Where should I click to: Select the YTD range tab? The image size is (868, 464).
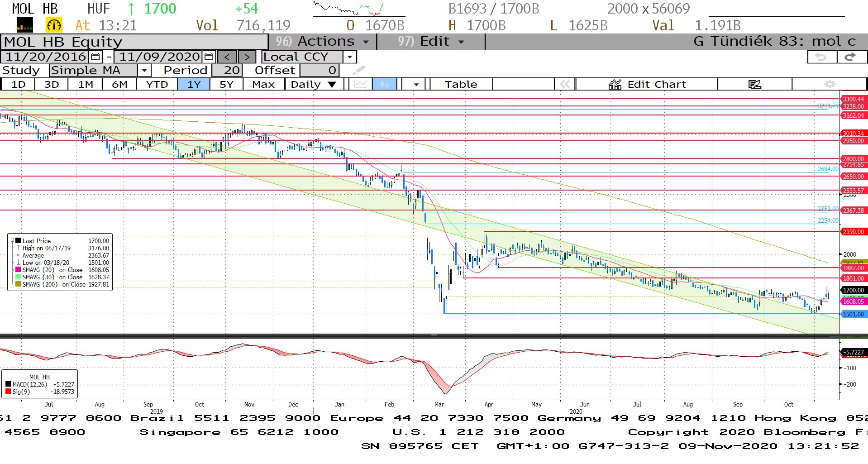pyautogui.click(x=157, y=84)
